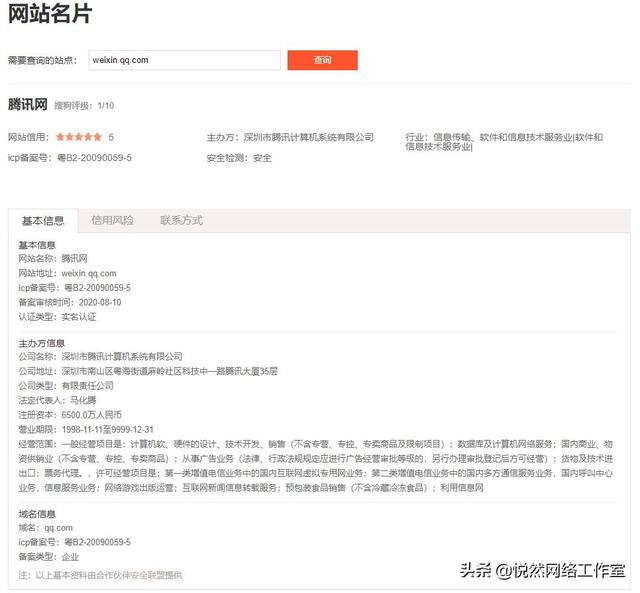This screenshot has width=640, height=593.
Task: Click the 营业期限 1998-11-11至9999-12-31 line
Action: pos(86,429)
